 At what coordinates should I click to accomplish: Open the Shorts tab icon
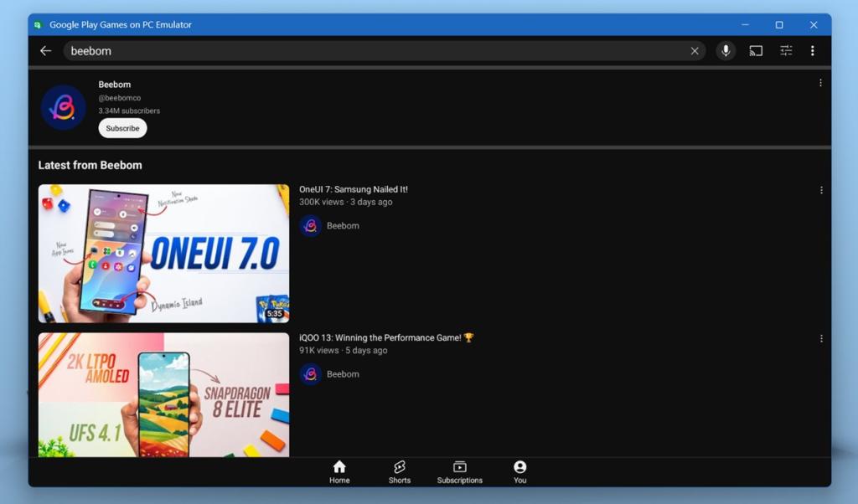[x=400, y=466]
